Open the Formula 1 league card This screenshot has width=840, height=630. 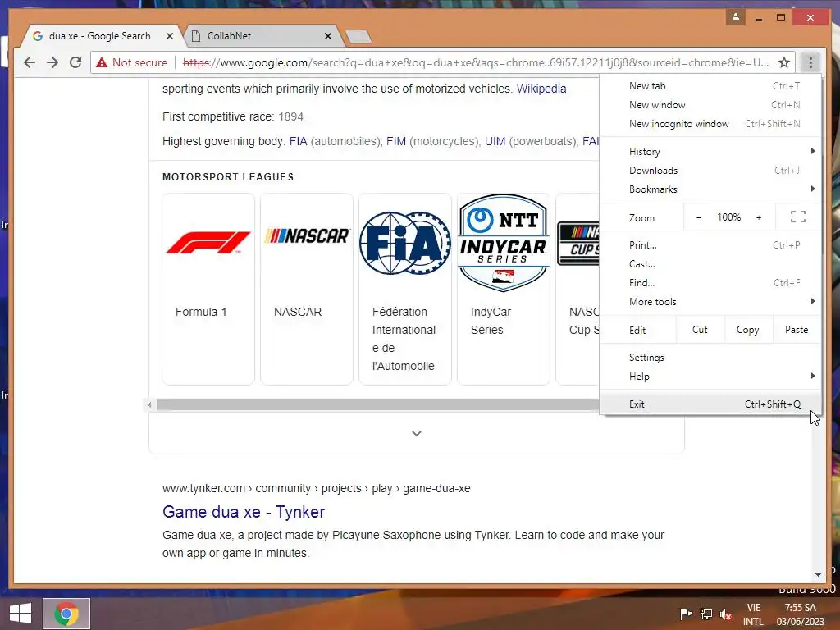pos(208,289)
